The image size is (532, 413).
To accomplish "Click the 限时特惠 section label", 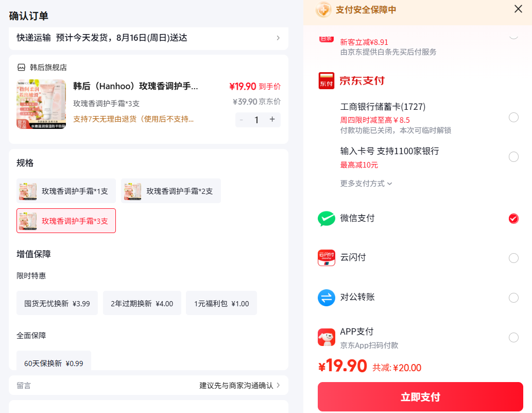I will pyautogui.click(x=31, y=275).
